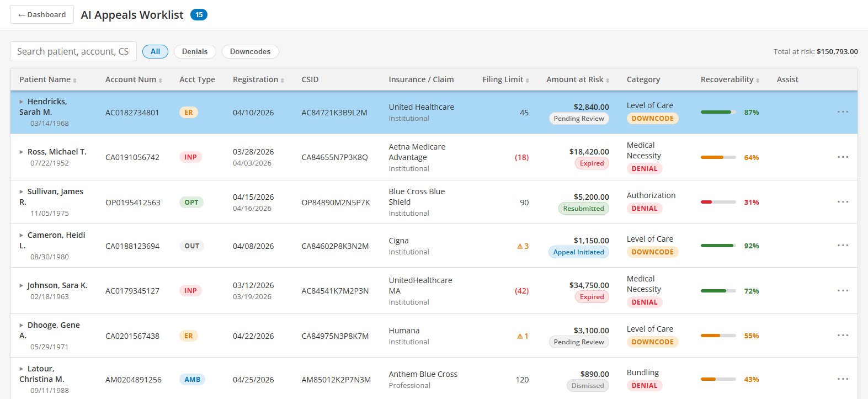Viewport: 868px width, 399px height.
Task: Open row actions menu for Dhooge, Gene A.
Action: tap(843, 336)
